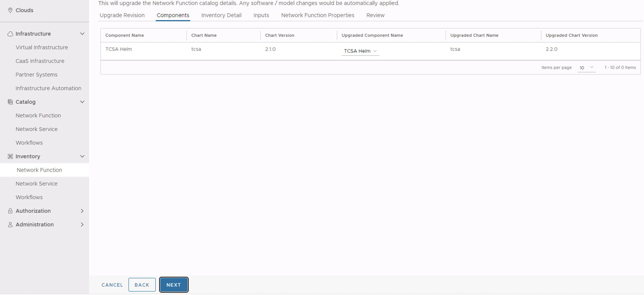Jump to the Review tab
The width and height of the screenshot is (644, 295).
click(x=375, y=15)
